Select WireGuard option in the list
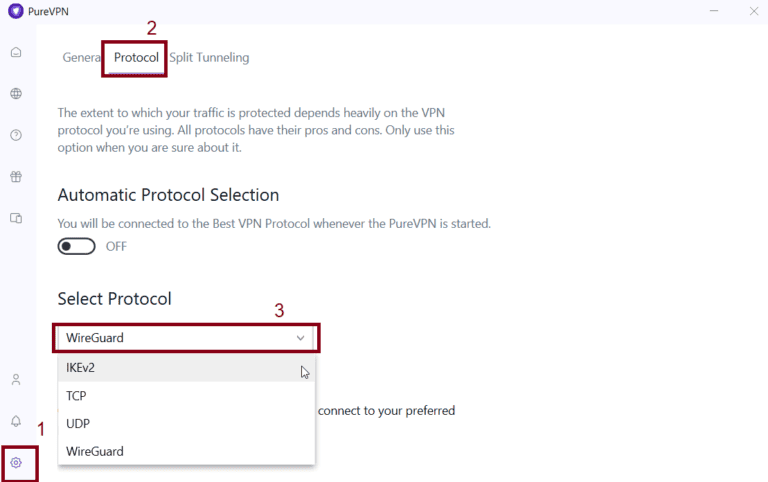768x482 pixels. (x=95, y=451)
